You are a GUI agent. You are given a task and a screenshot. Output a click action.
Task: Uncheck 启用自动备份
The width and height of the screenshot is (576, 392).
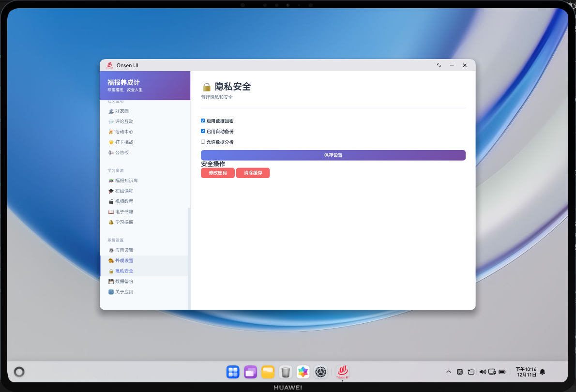[203, 131]
